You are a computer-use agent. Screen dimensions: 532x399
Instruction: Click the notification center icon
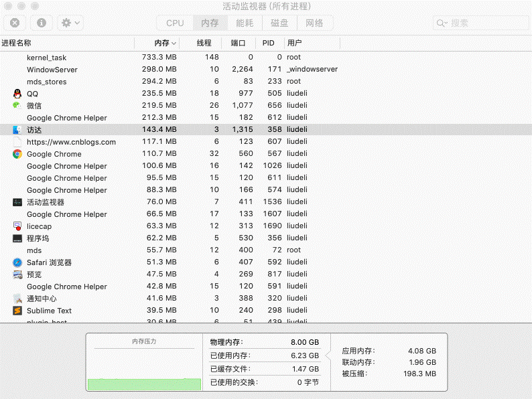pos(17,299)
